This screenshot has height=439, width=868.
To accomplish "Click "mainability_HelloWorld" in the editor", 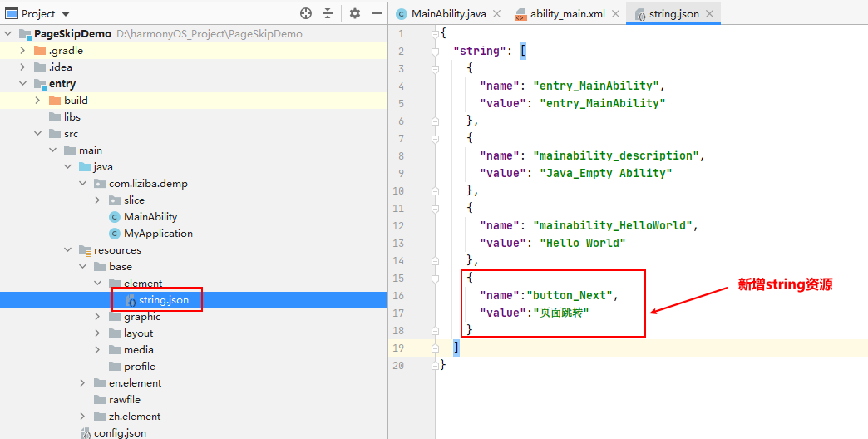I will click(x=613, y=226).
